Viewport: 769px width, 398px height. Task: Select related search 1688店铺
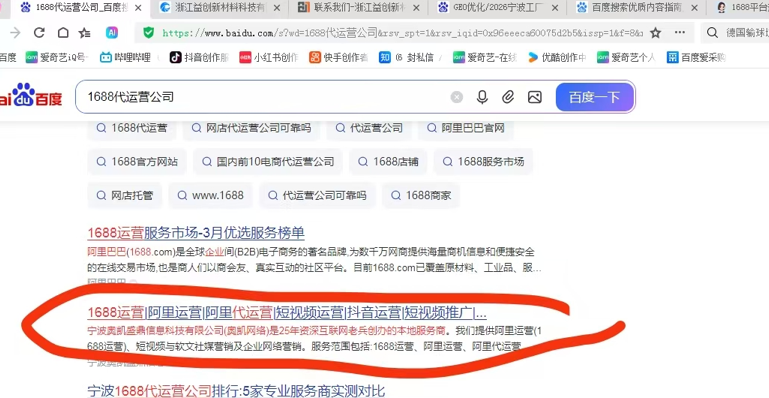(x=388, y=162)
